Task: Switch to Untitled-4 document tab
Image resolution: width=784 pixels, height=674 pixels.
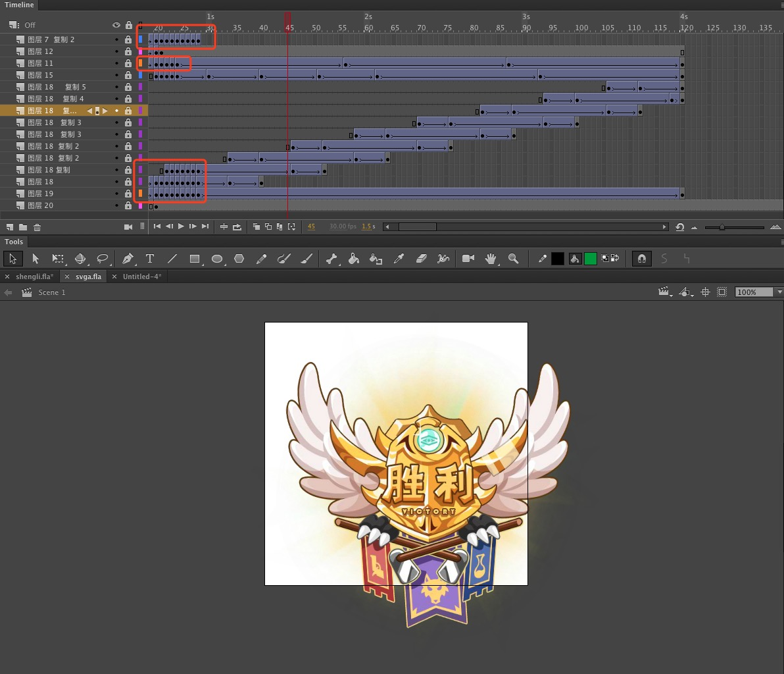Action: 142,276
